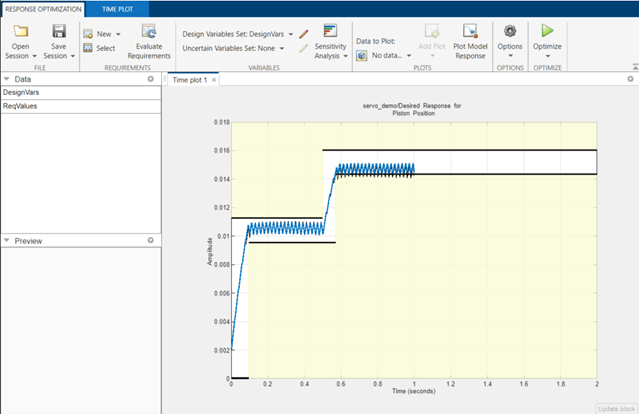Open the Preview panel options menu

[x=150, y=240]
